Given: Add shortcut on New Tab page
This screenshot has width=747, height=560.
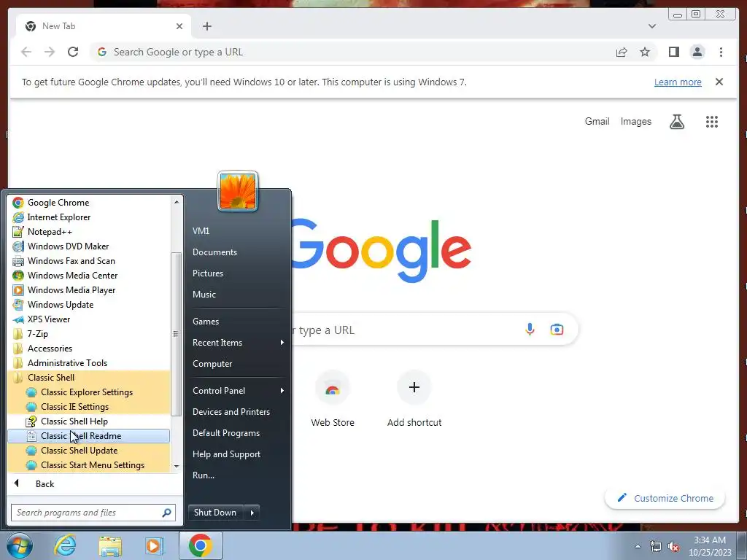Looking at the screenshot, I should (414, 399).
